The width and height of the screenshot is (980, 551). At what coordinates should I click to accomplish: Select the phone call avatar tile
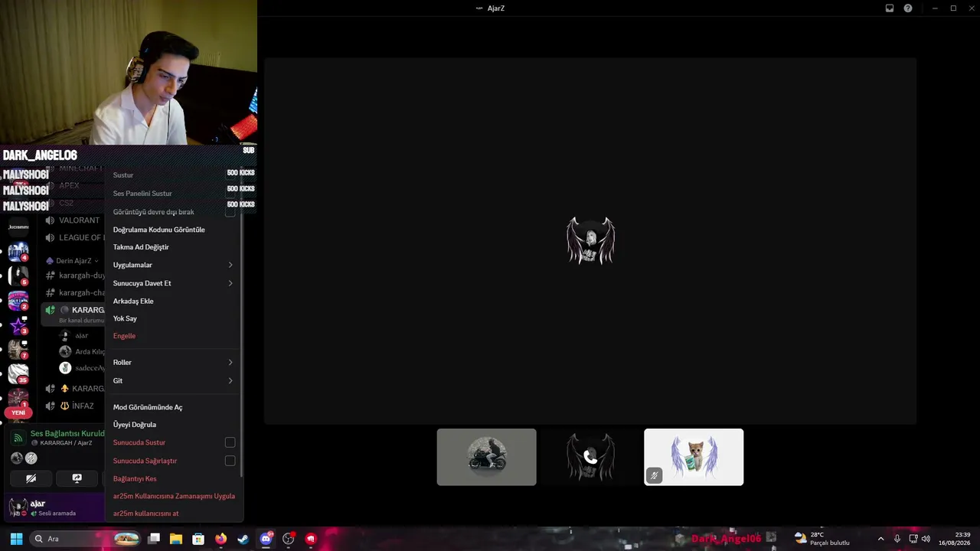[590, 457]
